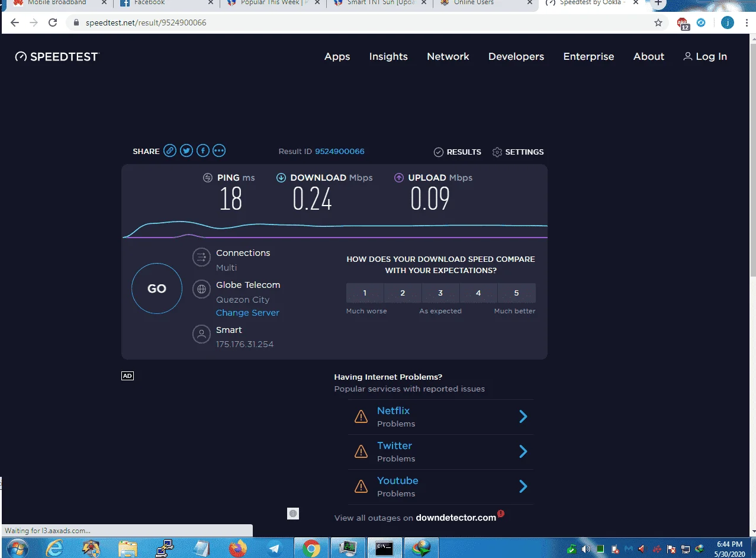Image resolution: width=756 pixels, height=558 pixels.
Task: Click the Youtube warning triangle icon
Action: point(361,487)
